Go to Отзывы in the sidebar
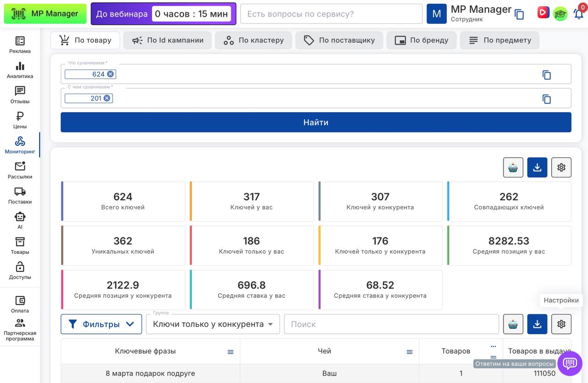 click(x=20, y=95)
